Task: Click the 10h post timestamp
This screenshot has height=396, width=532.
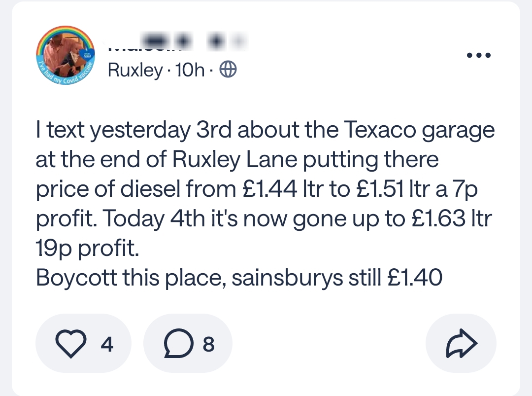Action: (190, 71)
